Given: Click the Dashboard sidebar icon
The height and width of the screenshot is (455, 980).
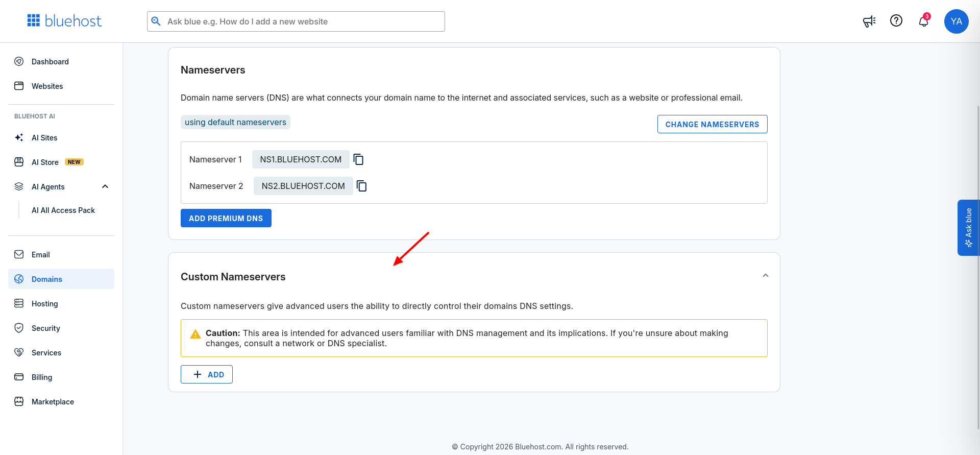Looking at the screenshot, I should 19,61.
